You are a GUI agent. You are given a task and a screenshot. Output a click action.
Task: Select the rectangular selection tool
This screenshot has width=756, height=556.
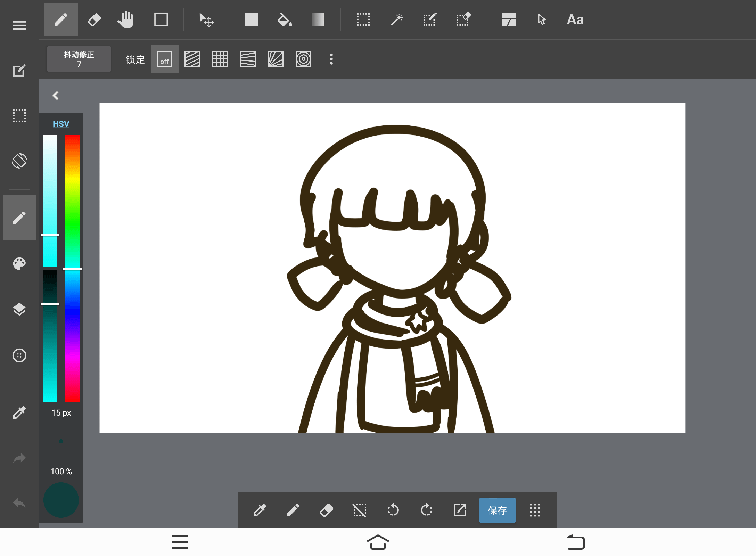click(363, 19)
